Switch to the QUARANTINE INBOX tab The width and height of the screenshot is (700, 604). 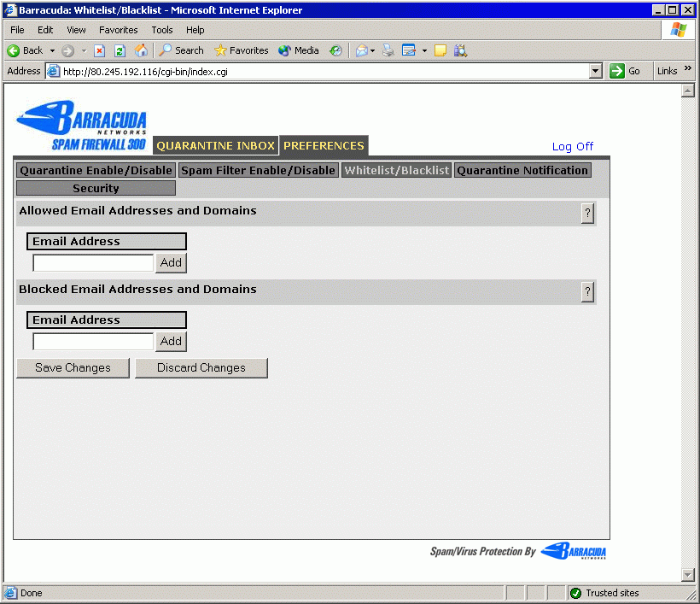(x=215, y=146)
